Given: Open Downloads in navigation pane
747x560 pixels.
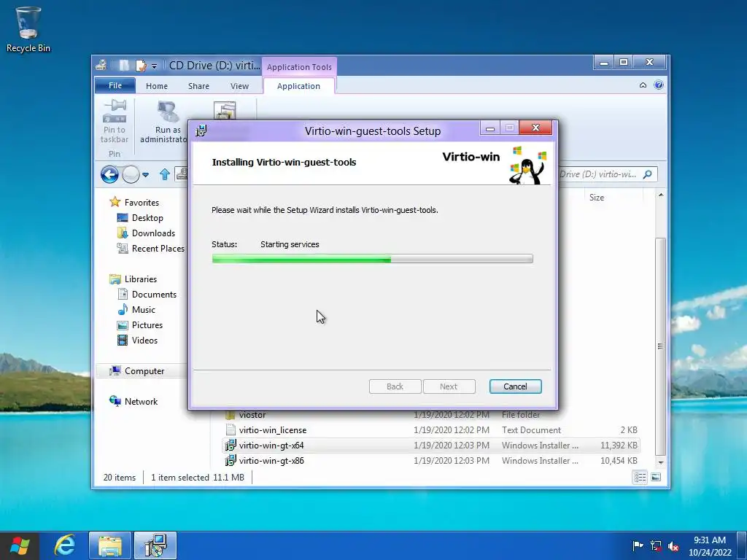Looking at the screenshot, I should tap(153, 233).
